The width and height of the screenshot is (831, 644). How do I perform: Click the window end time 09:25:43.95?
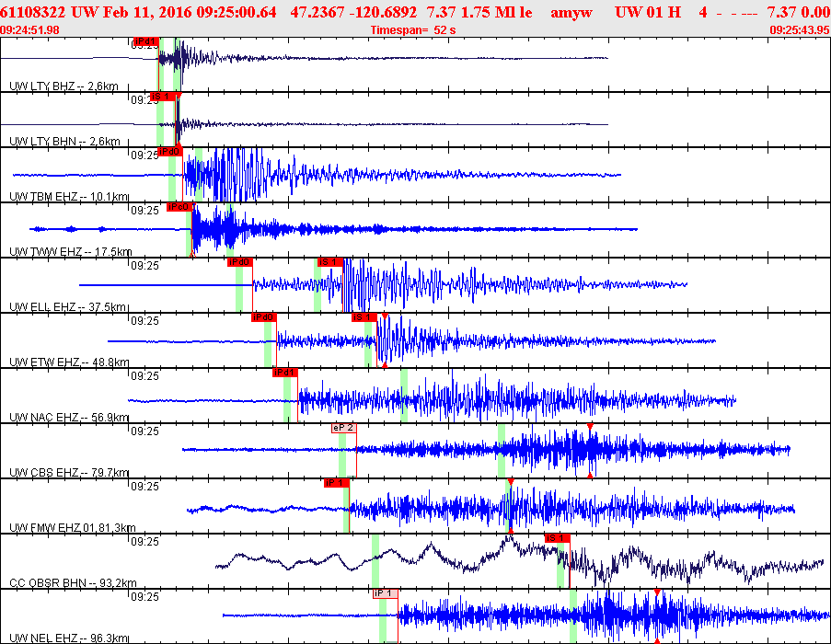tap(800, 30)
